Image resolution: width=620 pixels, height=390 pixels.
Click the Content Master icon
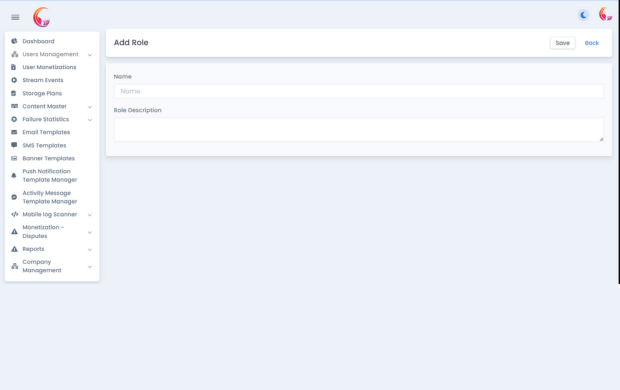click(14, 106)
